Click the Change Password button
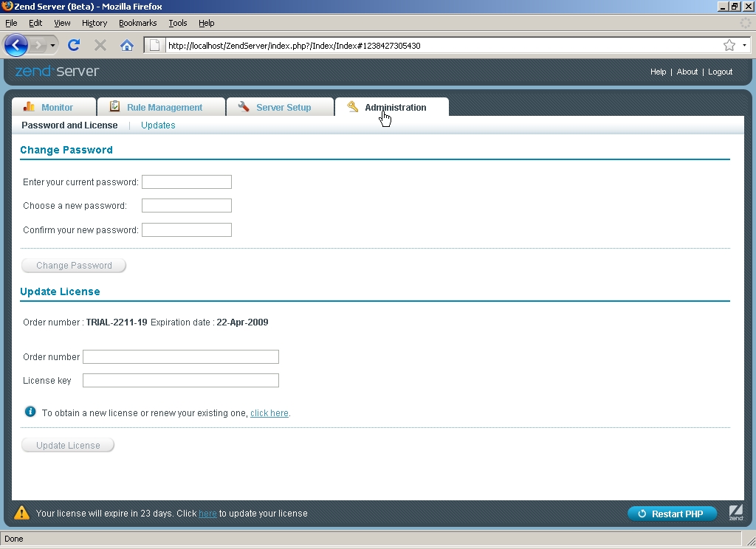 [x=74, y=266]
